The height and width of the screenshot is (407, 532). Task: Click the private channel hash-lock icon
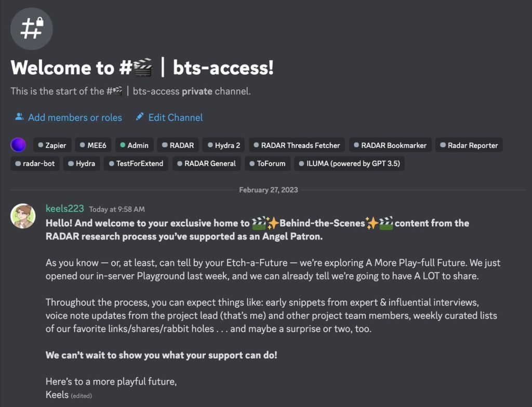pyautogui.click(x=31, y=29)
